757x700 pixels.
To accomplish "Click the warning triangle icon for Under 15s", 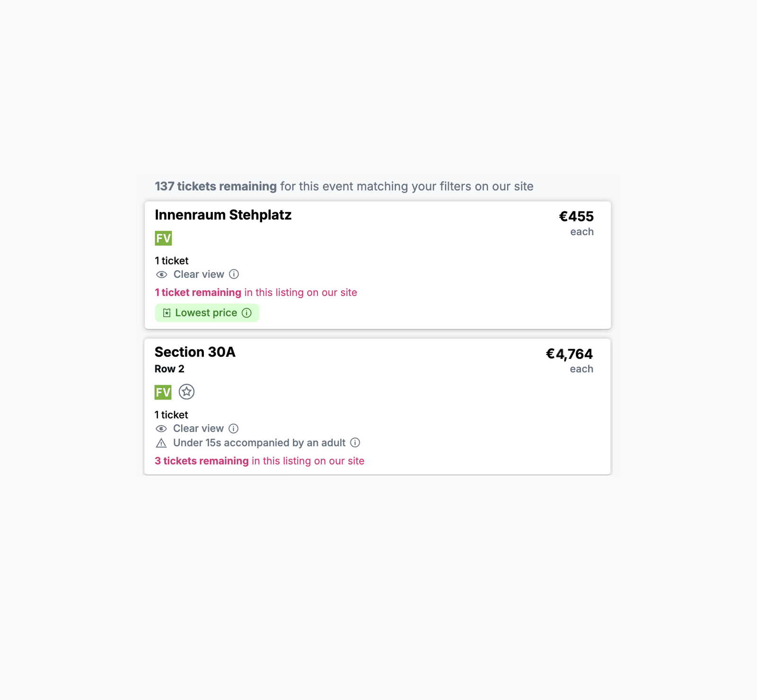I will point(161,443).
